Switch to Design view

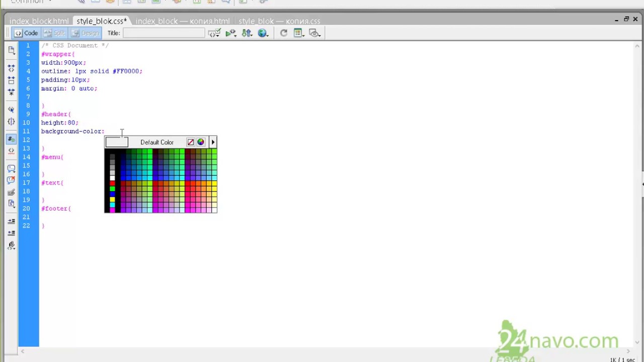click(x=85, y=33)
